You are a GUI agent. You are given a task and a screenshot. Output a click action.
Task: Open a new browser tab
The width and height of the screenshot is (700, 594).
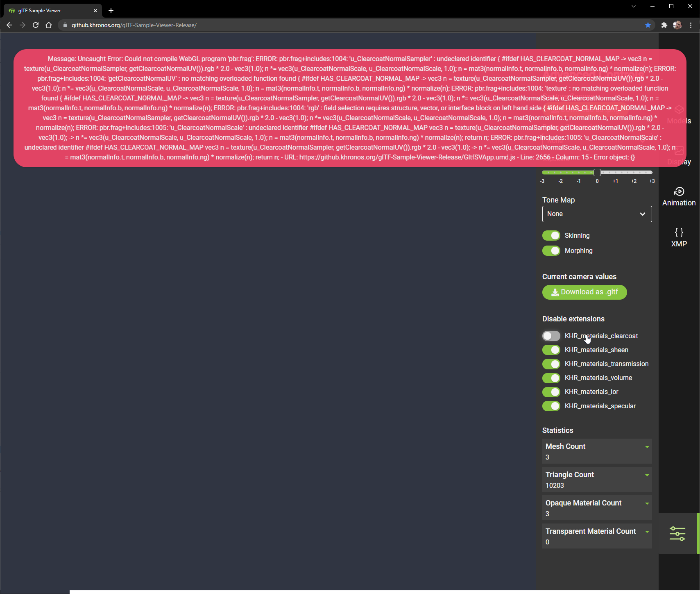click(111, 11)
